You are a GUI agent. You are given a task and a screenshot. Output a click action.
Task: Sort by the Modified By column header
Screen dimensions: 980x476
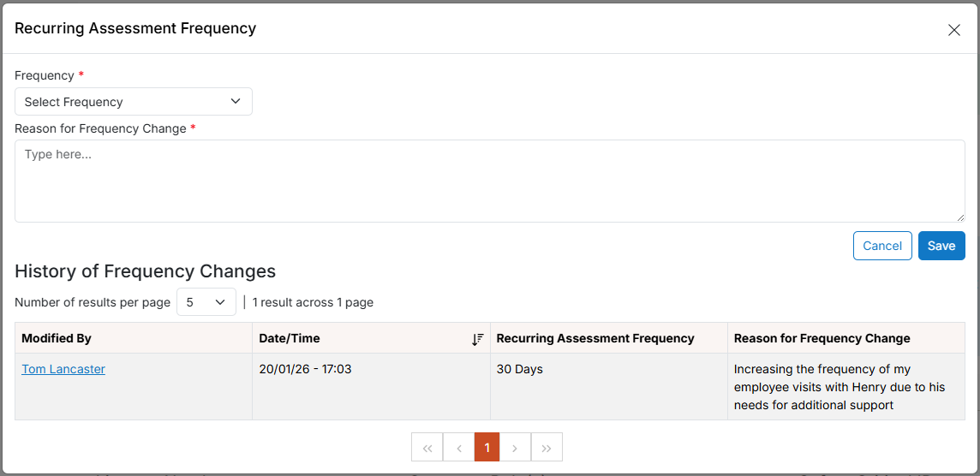click(x=57, y=338)
